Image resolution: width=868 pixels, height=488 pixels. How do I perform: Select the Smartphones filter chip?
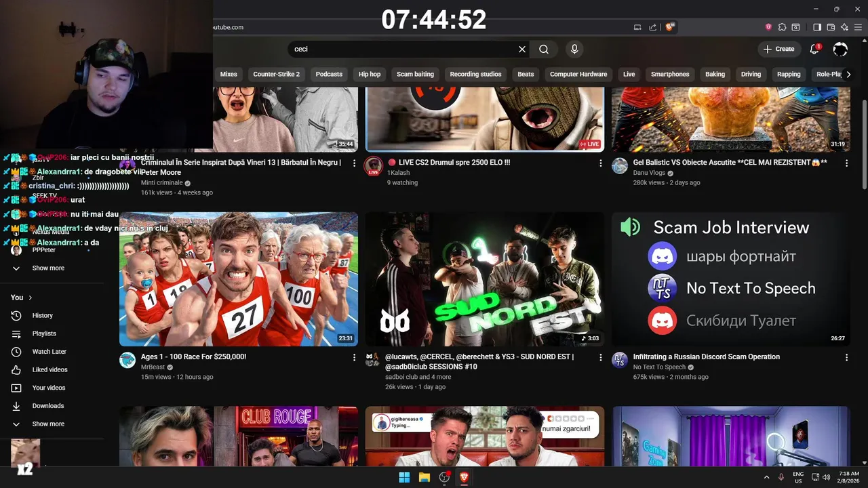(670, 74)
